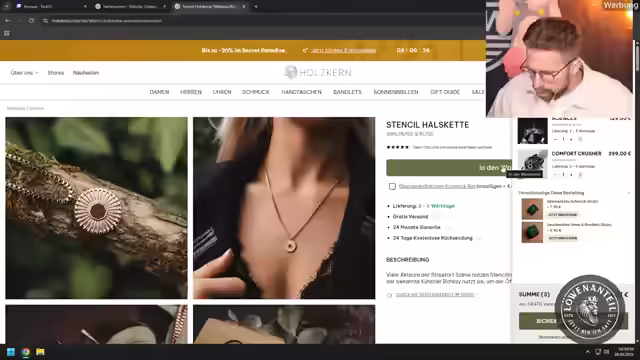Open the tab search chevron at top-left
Viewport: 640px width, 360px height.
7,6
